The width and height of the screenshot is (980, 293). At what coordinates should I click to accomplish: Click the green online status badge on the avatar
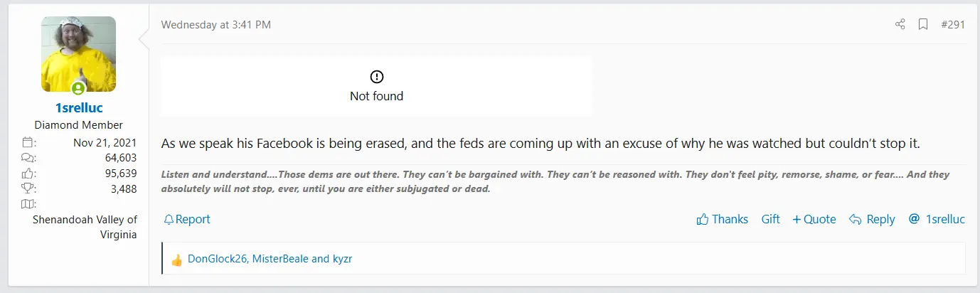[x=78, y=89]
